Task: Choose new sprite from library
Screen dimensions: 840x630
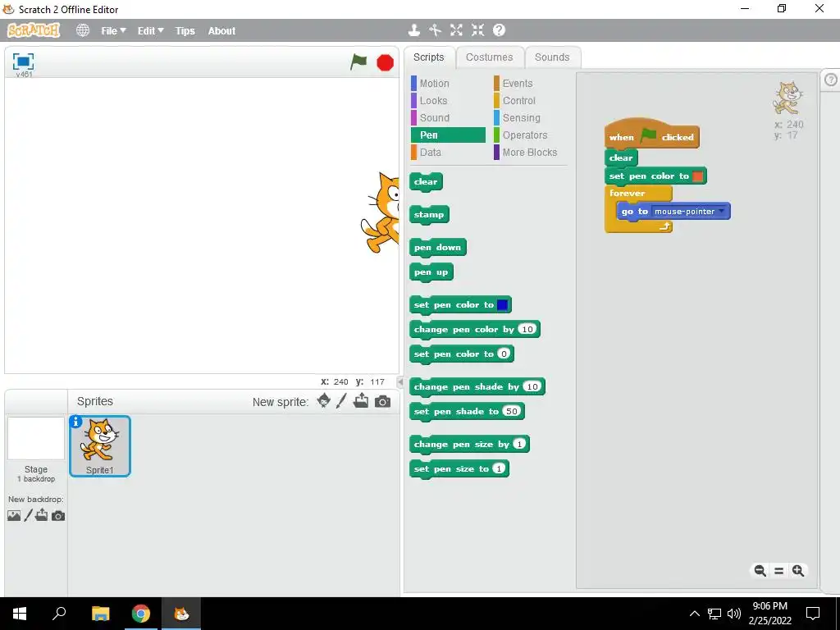Action: pyautogui.click(x=323, y=400)
